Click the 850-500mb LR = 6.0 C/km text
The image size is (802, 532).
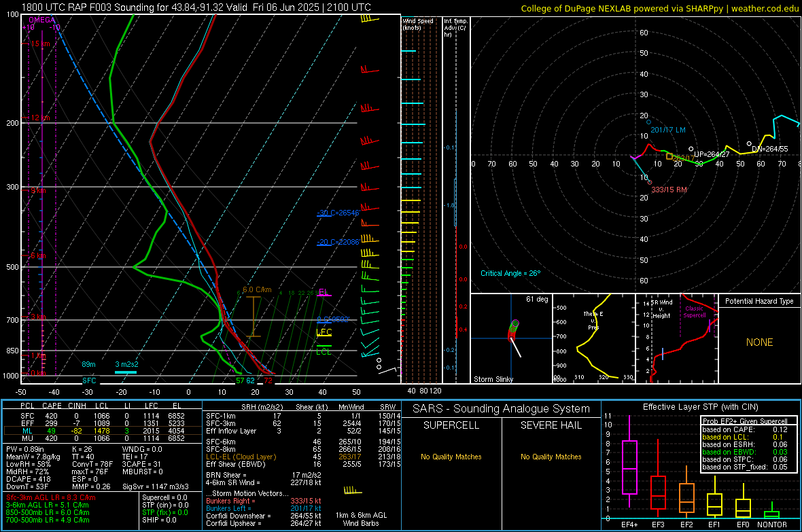click(x=48, y=512)
